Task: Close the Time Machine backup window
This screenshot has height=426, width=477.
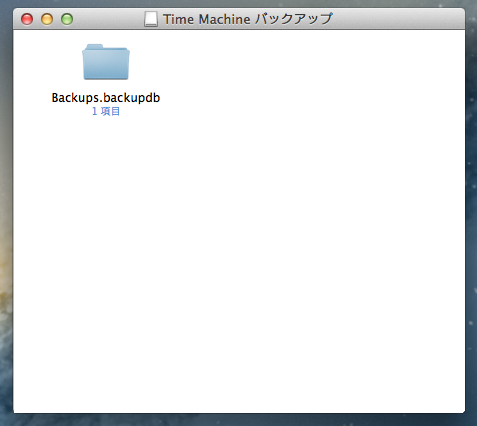Action: [x=27, y=19]
